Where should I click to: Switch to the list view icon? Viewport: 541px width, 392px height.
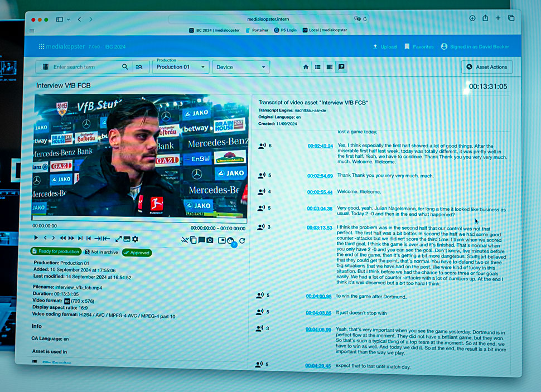click(x=318, y=67)
